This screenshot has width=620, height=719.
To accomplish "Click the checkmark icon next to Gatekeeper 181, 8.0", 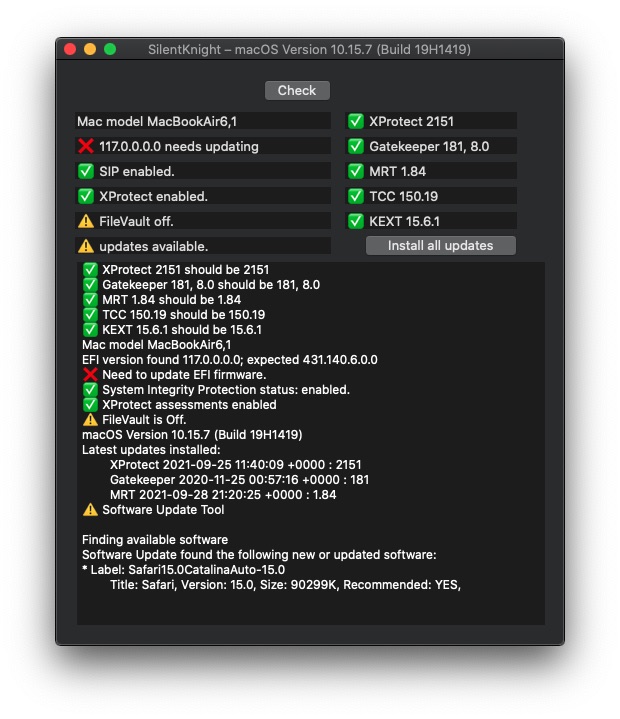I will tap(356, 147).
